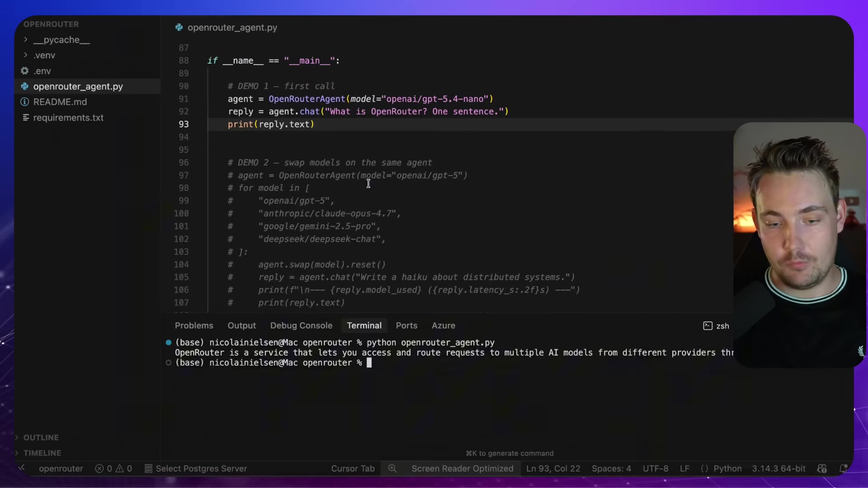Image resolution: width=868 pixels, height=488 pixels.
Task: Collapse the OPENROUTER explorer header
Action: [x=51, y=24]
